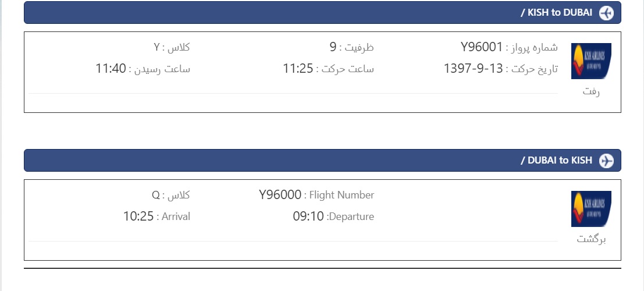Click return Arrival time 10:25
Viewport: 644px width, 291px height.
138,216
